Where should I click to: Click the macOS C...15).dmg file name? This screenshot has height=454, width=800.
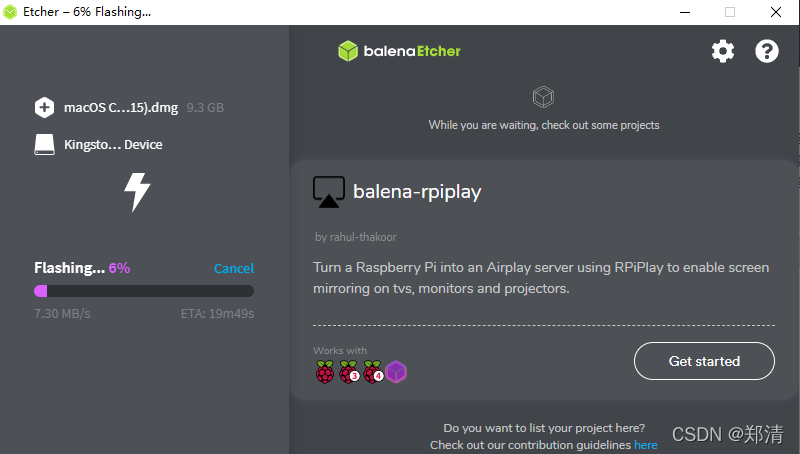[121, 108]
